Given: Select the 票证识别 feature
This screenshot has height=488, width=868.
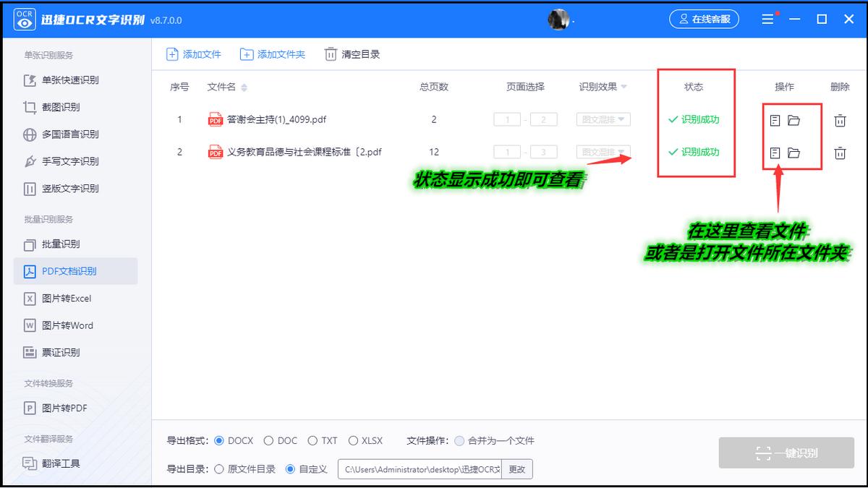Looking at the screenshot, I should [x=60, y=352].
